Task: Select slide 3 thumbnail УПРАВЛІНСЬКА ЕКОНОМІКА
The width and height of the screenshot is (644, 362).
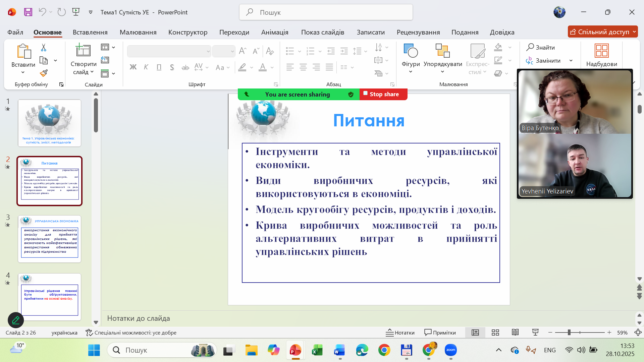Action: (x=50, y=239)
